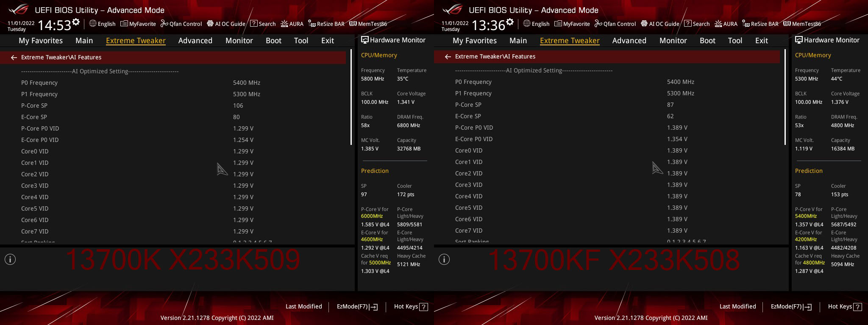Click the info icon in right 13700KF window
Viewport: 868px width, 325px height.
[444, 259]
